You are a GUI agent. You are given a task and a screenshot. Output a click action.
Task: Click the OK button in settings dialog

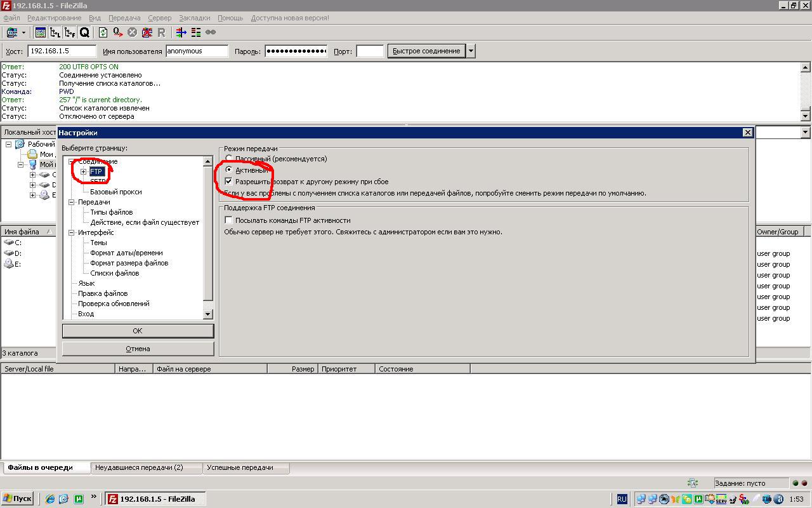tap(138, 331)
